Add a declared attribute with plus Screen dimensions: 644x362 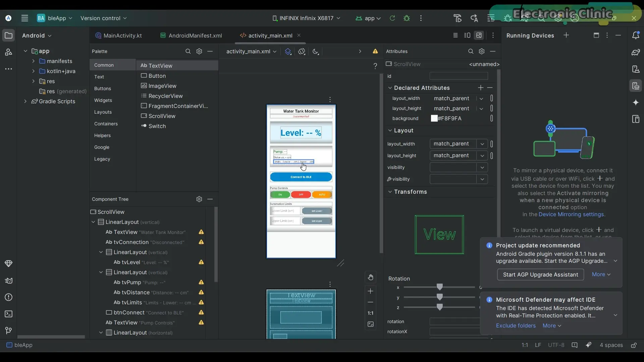tap(481, 87)
